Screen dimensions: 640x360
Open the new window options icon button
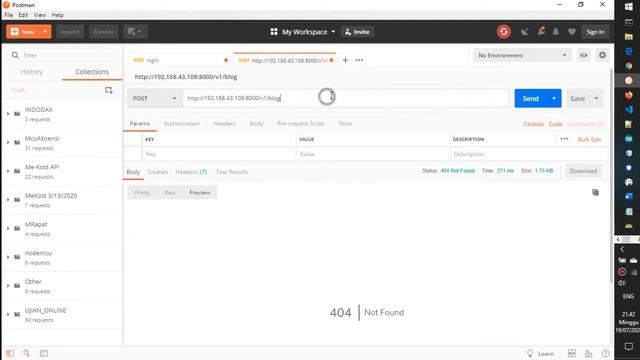(135, 32)
